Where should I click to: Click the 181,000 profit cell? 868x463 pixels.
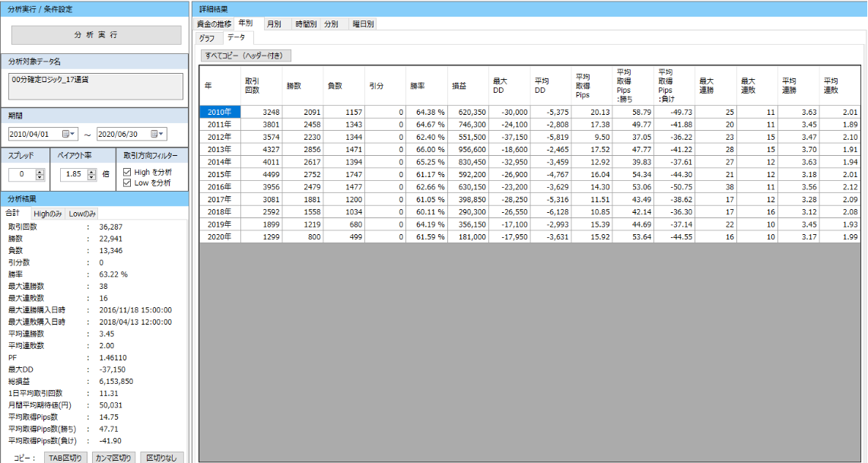tap(468, 236)
